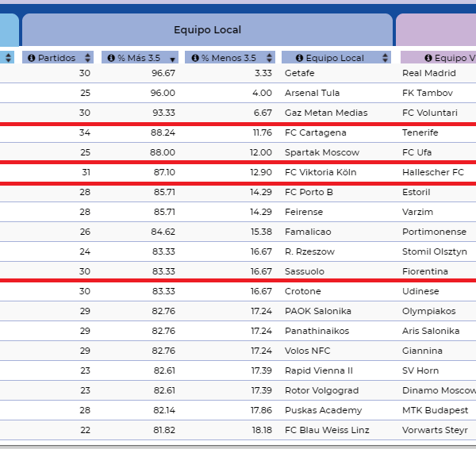
Task: Click the 88.24 value in FC Cartagena row
Action: (x=163, y=132)
